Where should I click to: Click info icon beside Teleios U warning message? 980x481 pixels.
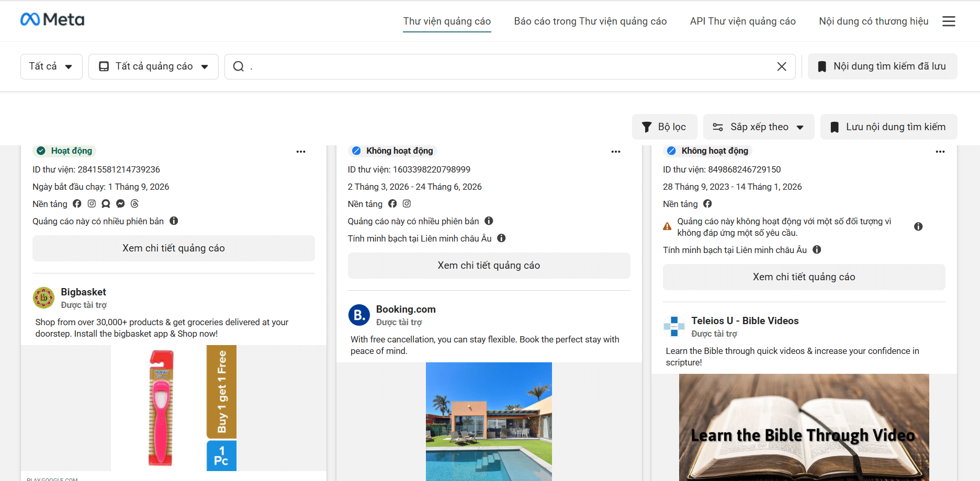[918, 226]
